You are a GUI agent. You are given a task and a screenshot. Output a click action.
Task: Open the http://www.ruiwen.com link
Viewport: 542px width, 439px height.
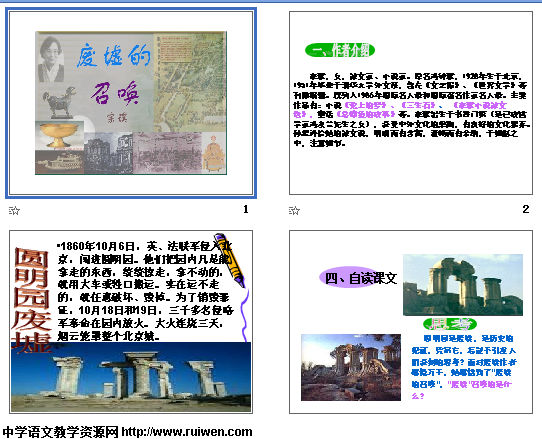click(x=187, y=432)
